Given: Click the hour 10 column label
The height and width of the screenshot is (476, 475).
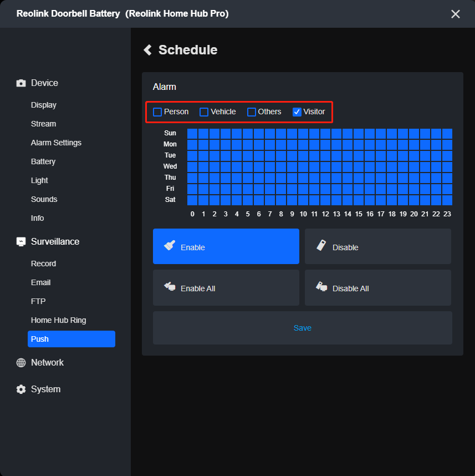Looking at the screenshot, I should click(303, 214).
